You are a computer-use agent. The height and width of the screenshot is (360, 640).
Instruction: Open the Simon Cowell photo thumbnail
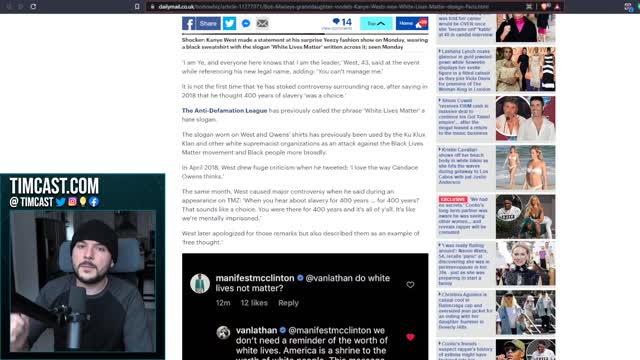tap(525, 118)
